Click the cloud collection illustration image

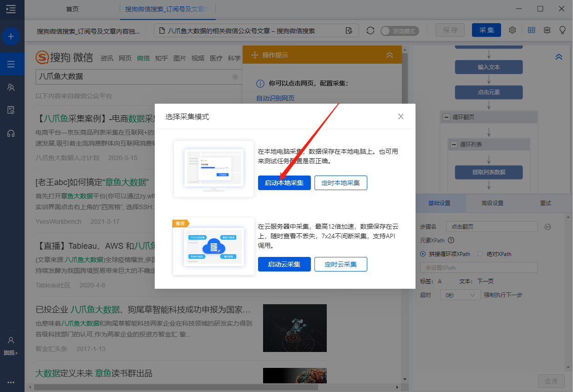(213, 246)
